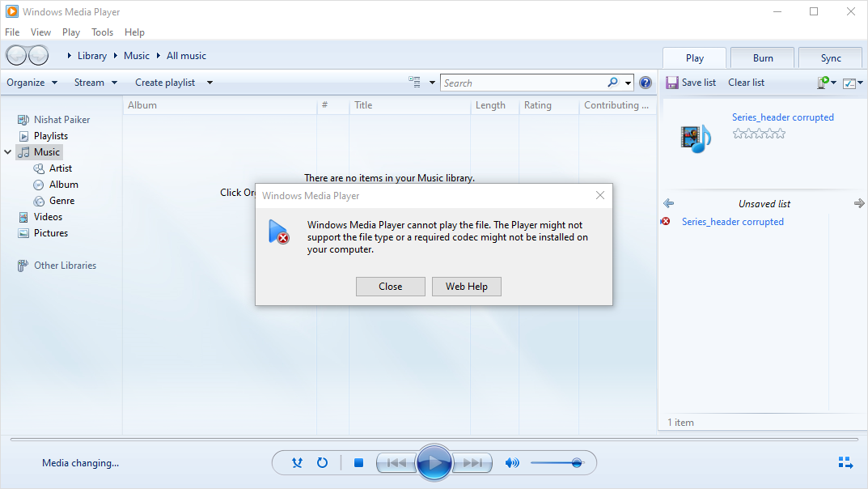Toggle shuffle mode in playback controls
Image resolution: width=868 pixels, height=489 pixels.
coord(298,463)
